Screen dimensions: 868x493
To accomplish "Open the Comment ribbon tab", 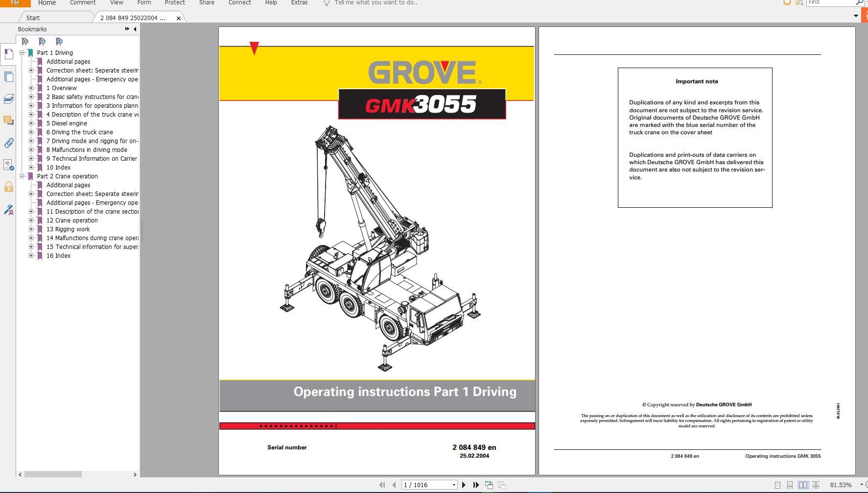I will point(83,2).
